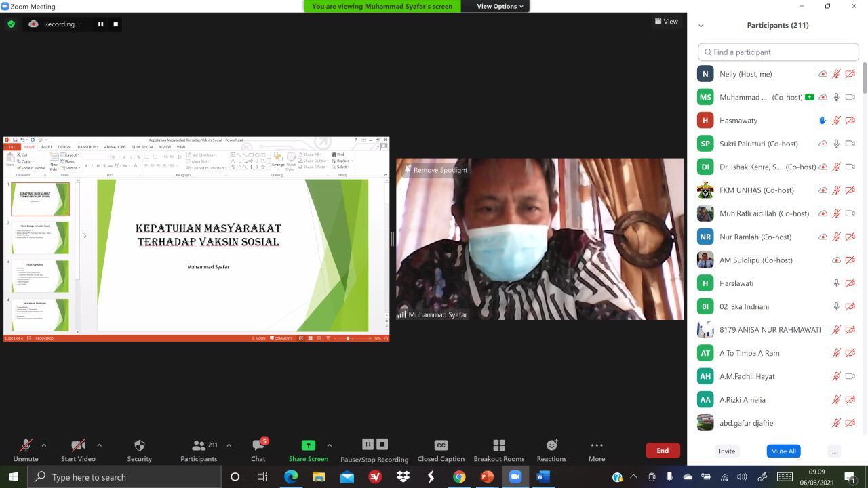Image resolution: width=868 pixels, height=488 pixels.
Task: Stop the recording from top indicator
Action: 115,24
